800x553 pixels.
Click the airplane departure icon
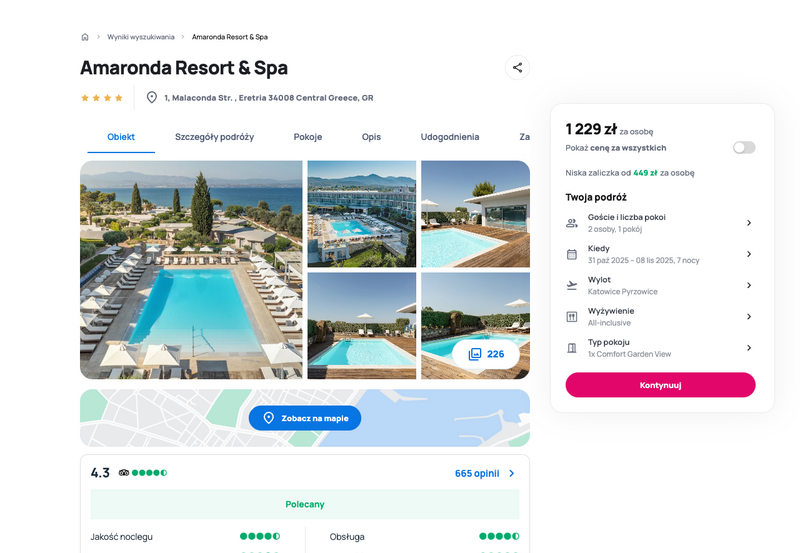coord(572,285)
